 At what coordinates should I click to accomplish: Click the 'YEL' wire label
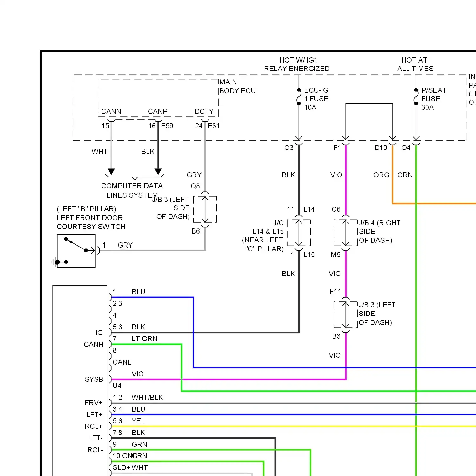[138, 421]
